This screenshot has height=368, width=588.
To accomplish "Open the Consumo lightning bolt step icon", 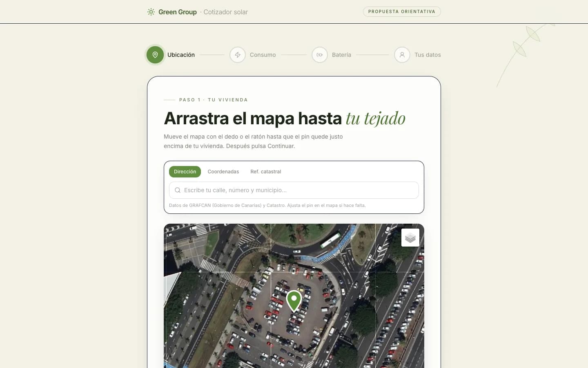I will [238, 55].
